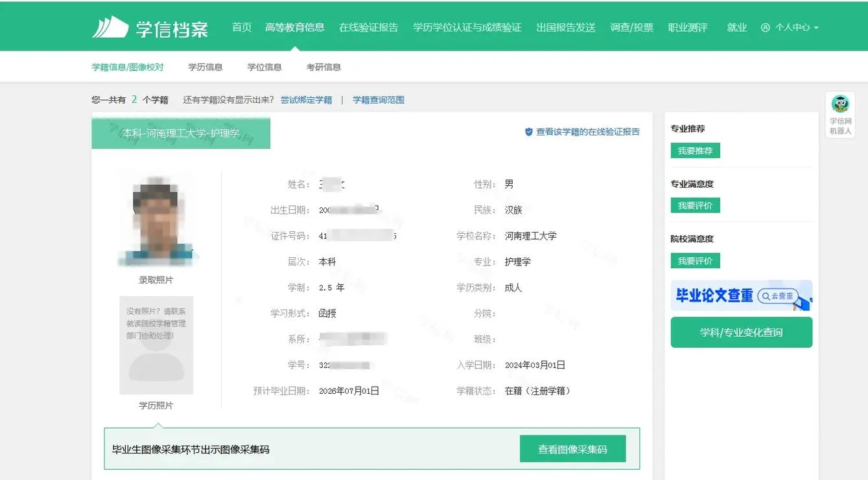868x480 pixels.
Task: Switch to 学位信息 sub-tab
Action: point(264,67)
